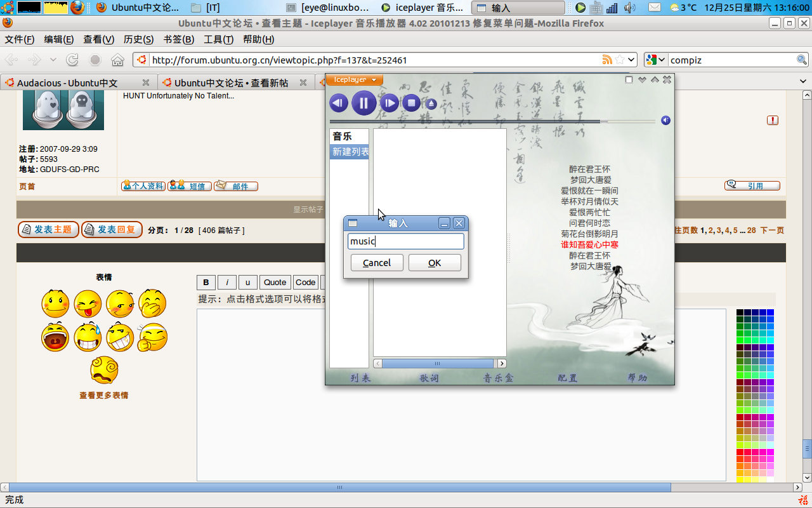Click the up chevron in Iceplayer's title bar
Viewport: 812px width, 508px height.
coord(655,79)
